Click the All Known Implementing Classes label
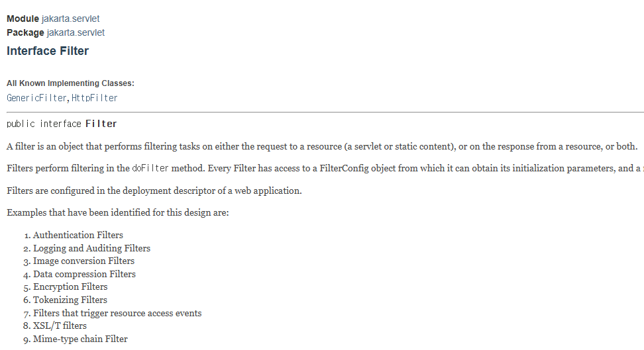 pyautogui.click(x=70, y=83)
